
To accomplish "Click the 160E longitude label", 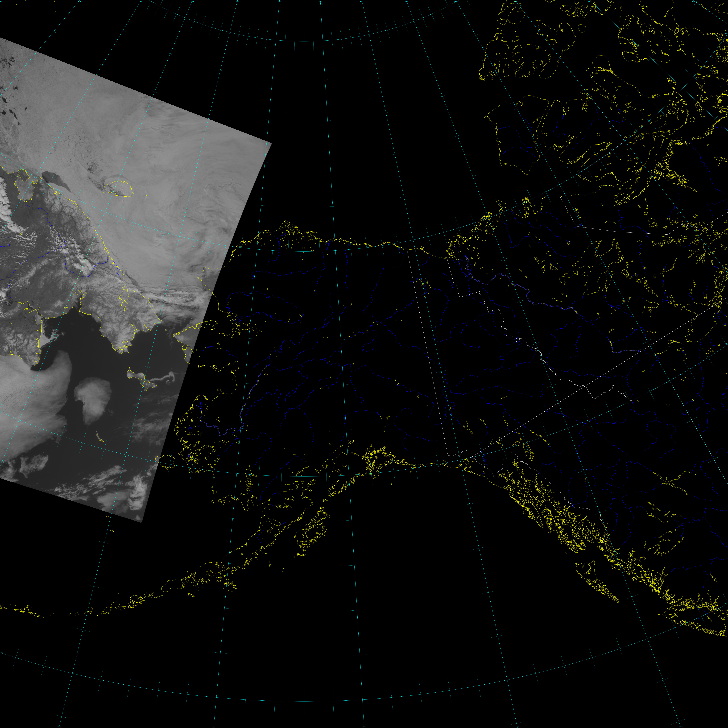I will [79, 1].
